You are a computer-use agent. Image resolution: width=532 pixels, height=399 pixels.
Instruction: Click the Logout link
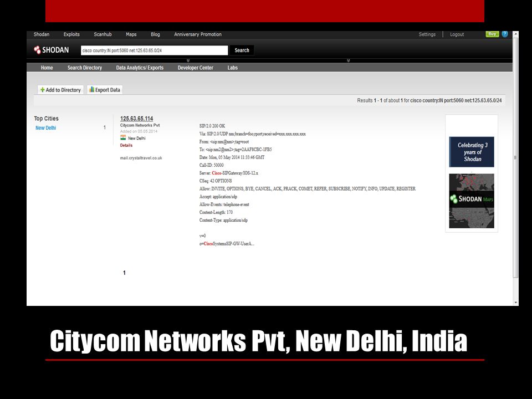pos(457,34)
